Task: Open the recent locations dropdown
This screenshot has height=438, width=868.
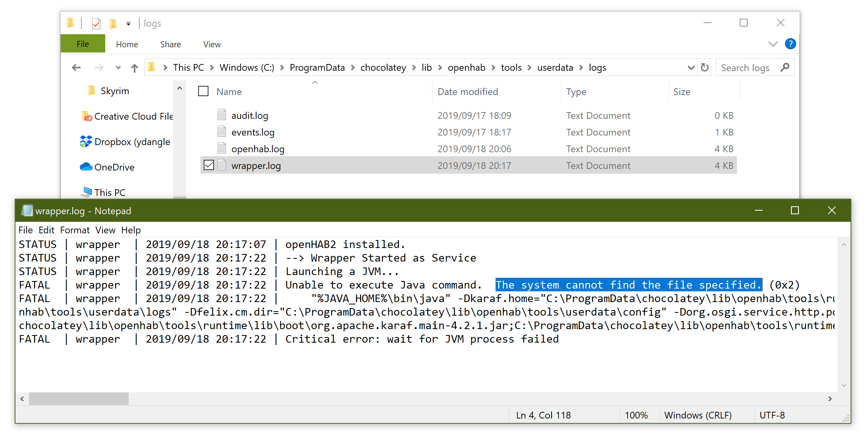Action: (x=118, y=68)
